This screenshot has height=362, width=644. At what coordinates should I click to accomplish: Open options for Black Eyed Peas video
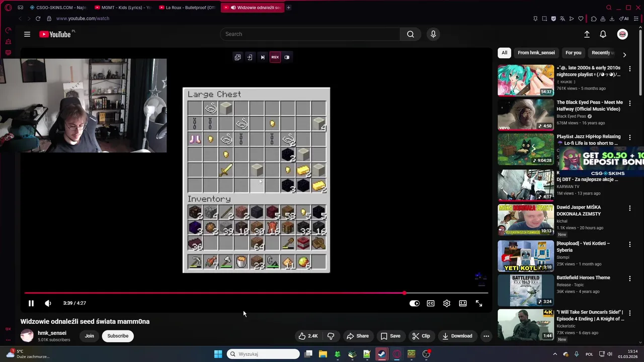coord(629,103)
